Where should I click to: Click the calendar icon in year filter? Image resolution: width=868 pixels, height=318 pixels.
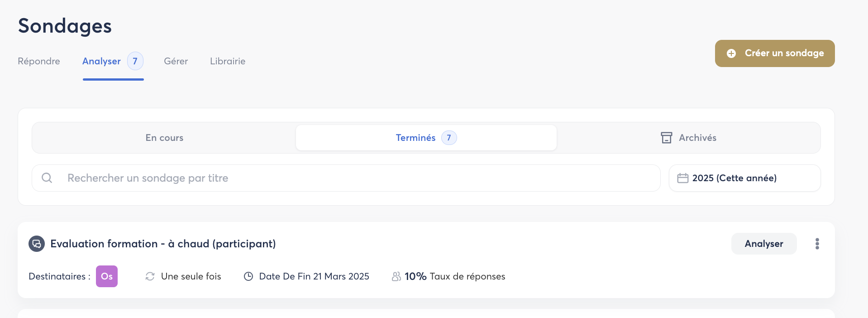click(x=682, y=178)
